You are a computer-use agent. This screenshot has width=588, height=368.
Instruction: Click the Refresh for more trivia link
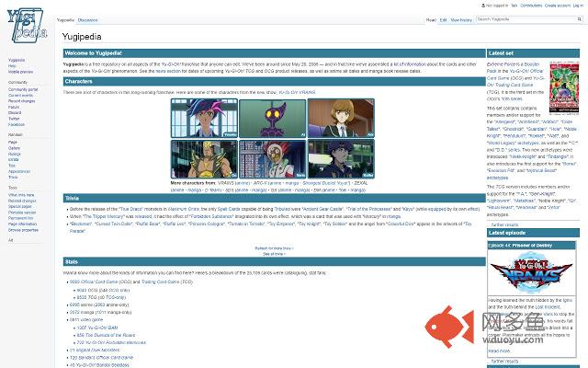(275, 247)
